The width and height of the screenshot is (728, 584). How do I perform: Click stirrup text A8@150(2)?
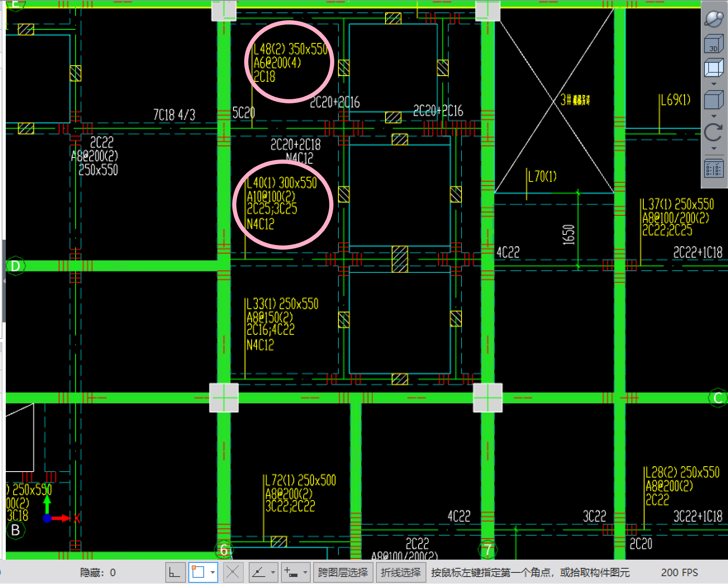pos(270,317)
